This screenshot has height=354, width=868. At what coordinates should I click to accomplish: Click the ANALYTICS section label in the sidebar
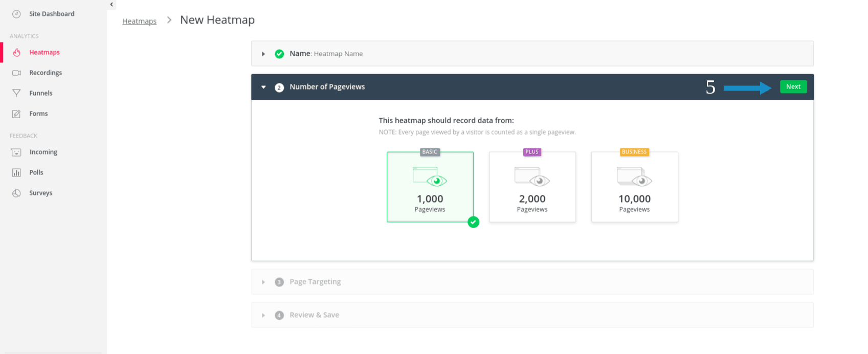point(24,36)
